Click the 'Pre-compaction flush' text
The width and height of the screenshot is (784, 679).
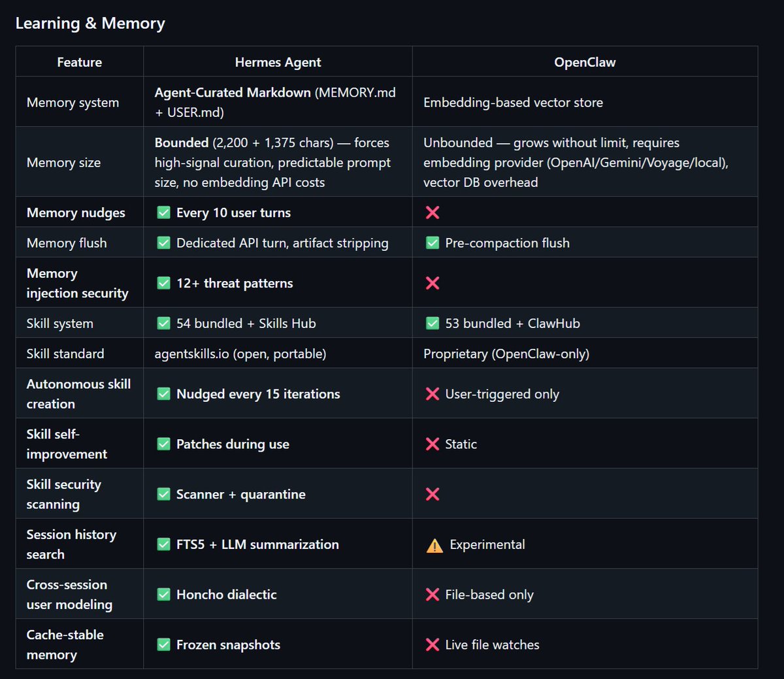(x=507, y=243)
